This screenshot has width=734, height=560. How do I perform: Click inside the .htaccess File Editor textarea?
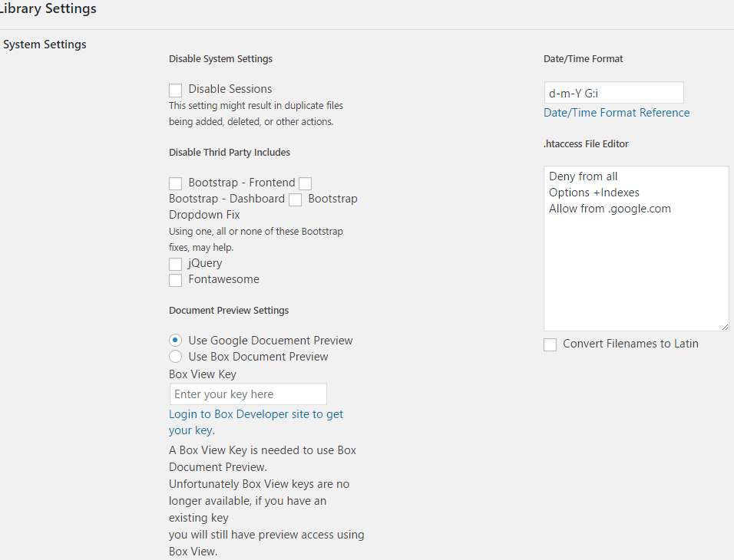tap(636, 249)
